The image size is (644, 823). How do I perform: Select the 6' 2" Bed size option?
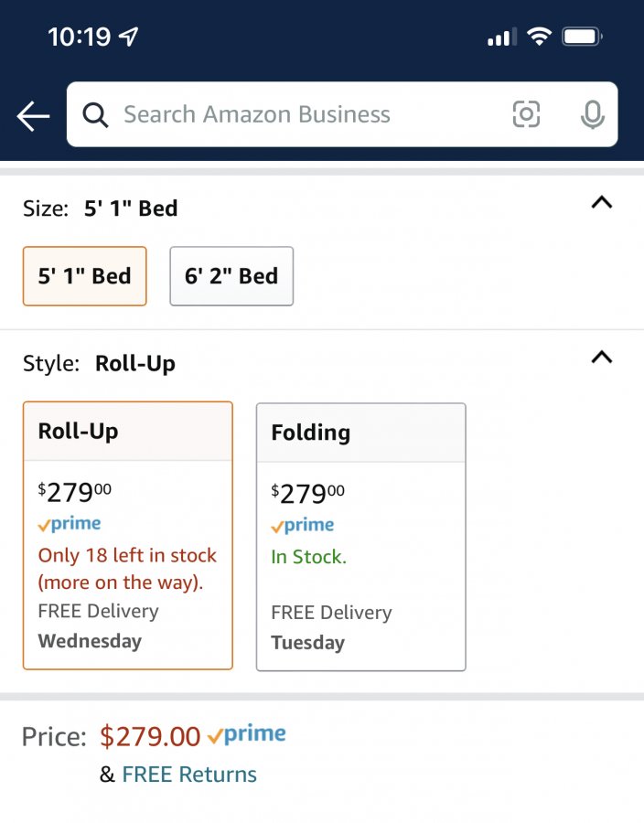231,276
